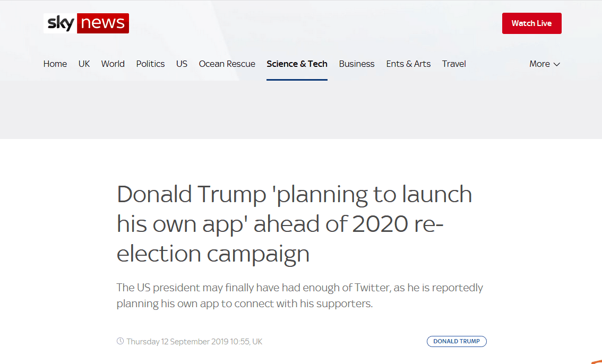Image resolution: width=602 pixels, height=364 pixels.
Task: Click the red 'news' part of logo
Action: (x=103, y=23)
